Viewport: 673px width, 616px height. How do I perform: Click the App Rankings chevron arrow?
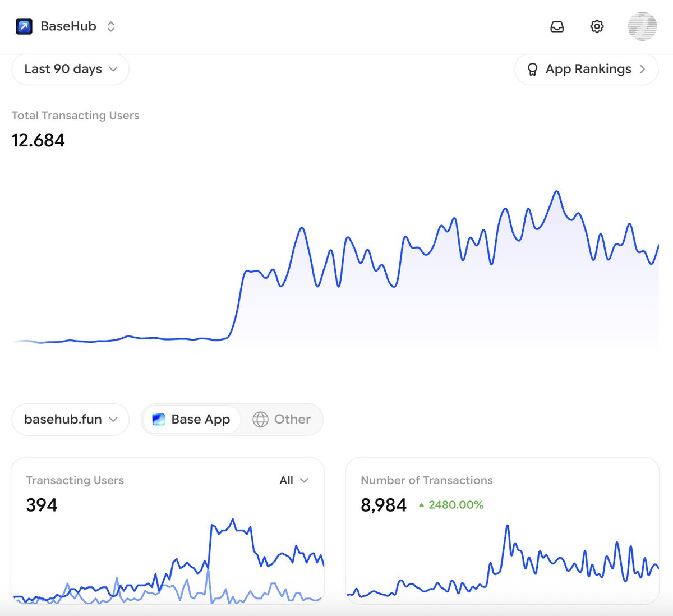click(x=643, y=69)
